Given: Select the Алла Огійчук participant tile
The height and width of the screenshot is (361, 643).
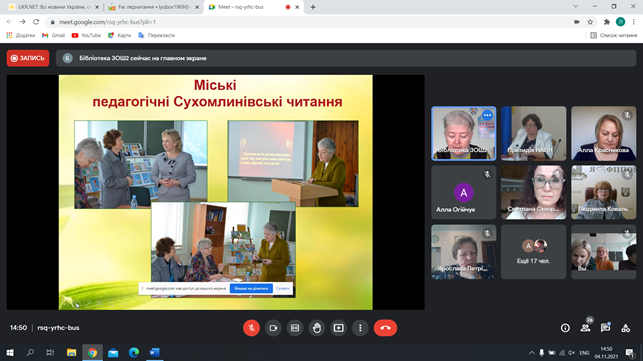Looking at the screenshot, I should [463, 192].
